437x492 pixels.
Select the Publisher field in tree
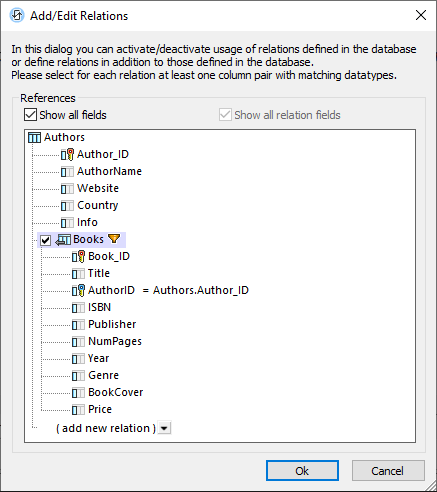pos(112,324)
